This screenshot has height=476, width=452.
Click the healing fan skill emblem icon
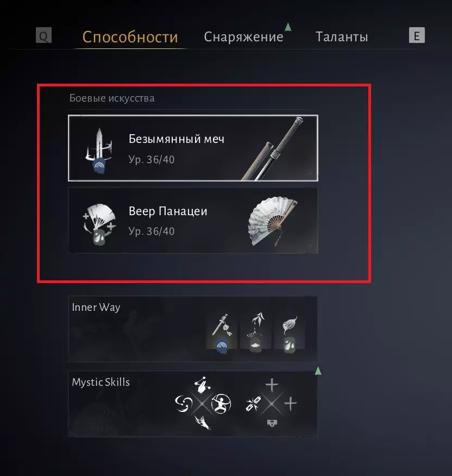coord(99,224)
